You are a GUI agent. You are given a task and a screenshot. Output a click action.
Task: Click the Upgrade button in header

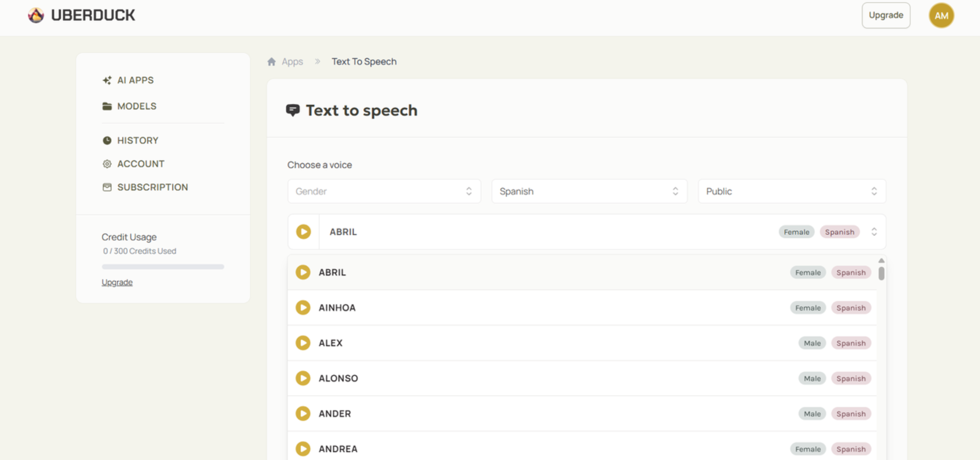886,15
